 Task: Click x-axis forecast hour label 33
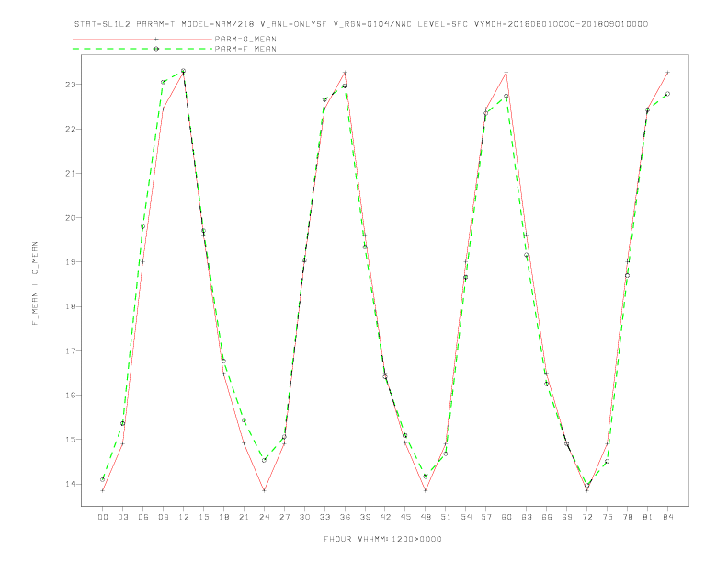click(x=324, y=517)
